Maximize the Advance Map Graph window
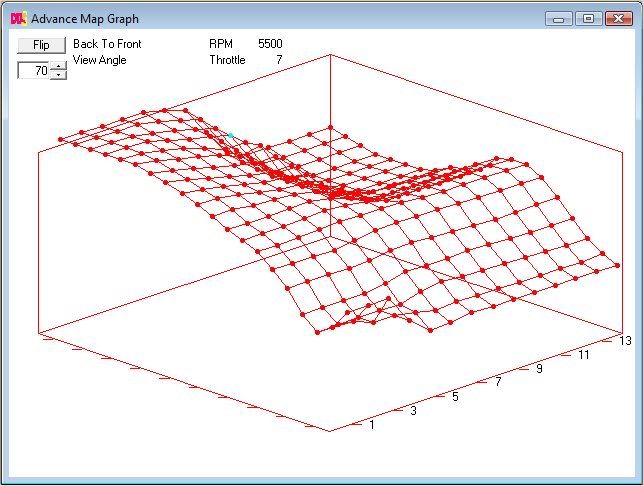The width and height of the screenshot is (643, 486). (588, 19)
